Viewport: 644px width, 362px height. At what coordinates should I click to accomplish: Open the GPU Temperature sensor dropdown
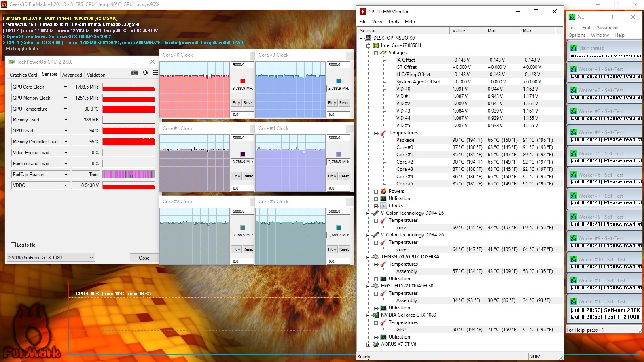[66, 109]
